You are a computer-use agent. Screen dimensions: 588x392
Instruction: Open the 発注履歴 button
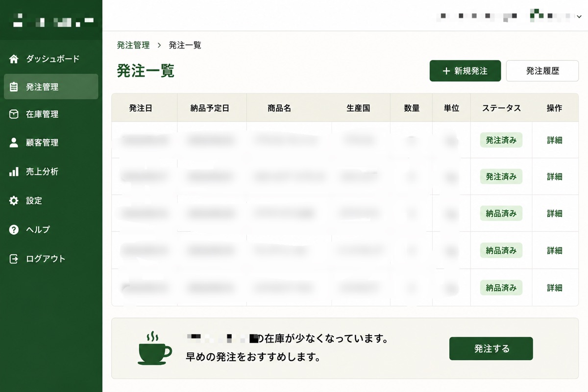[542, 71]
